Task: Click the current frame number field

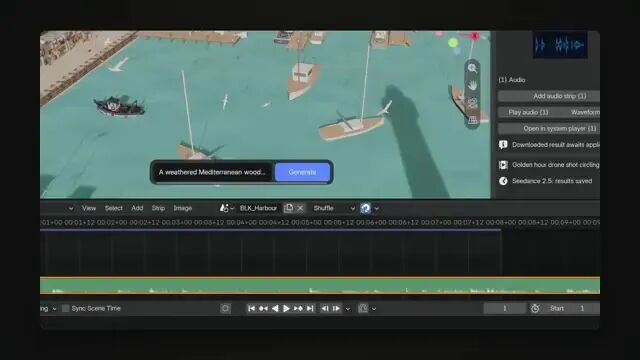Action: 505,308
